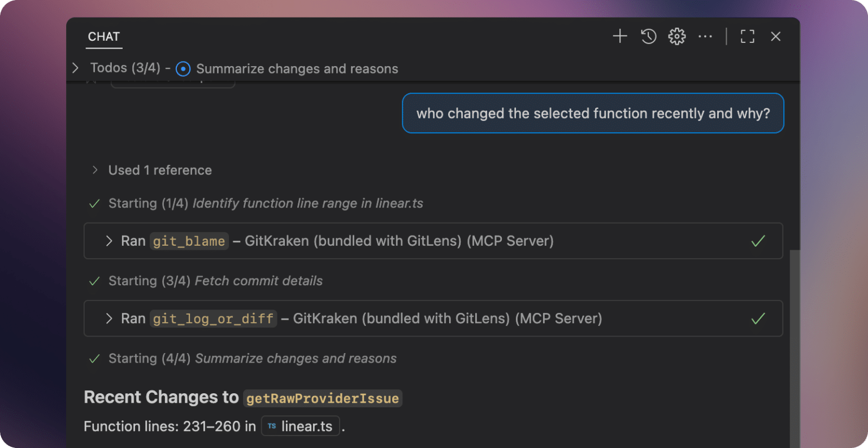Start a new chat session
This screenshot has width=868, height=448.
[x=619, y=36]
